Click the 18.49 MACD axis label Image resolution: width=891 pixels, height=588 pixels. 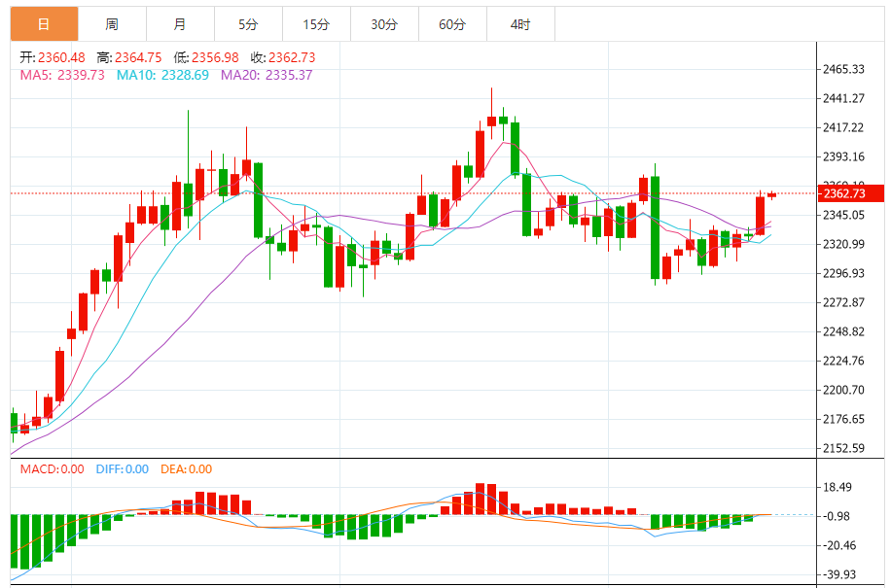(x=838, y=487)
